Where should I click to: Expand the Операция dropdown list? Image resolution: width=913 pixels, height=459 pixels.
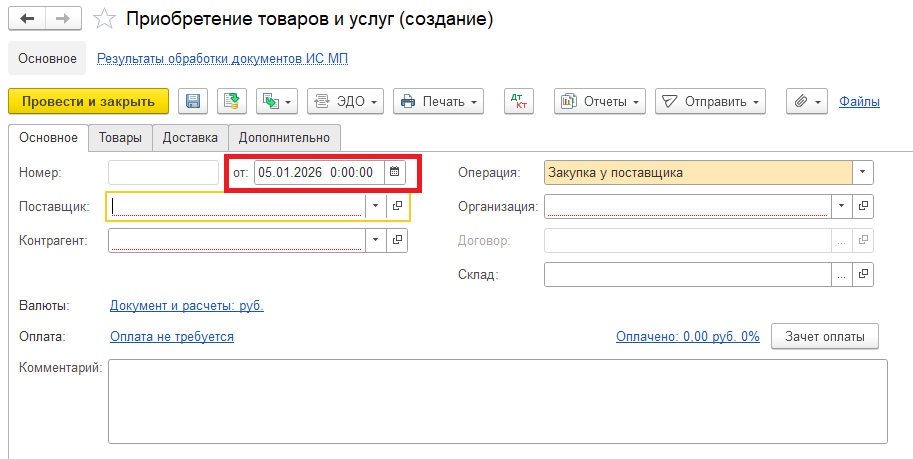click(863, 172)
